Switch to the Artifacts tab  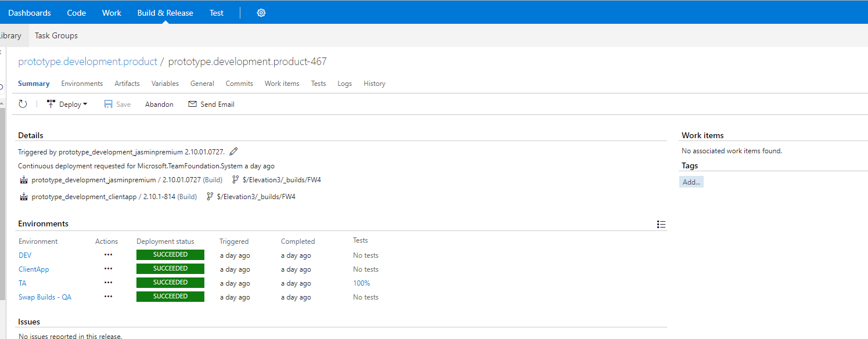pyautogui.click(x=127, y=84)
